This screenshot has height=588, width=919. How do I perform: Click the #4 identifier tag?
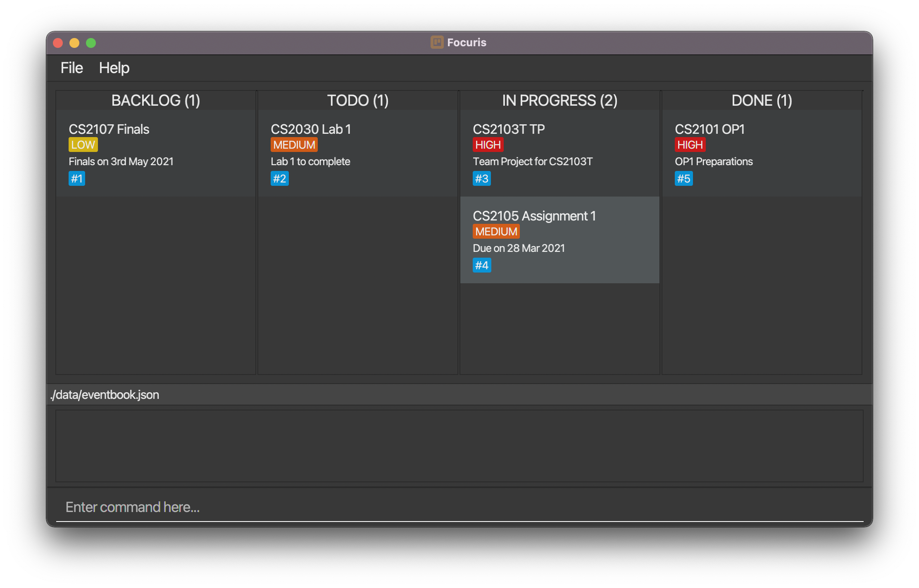point(482,265)
